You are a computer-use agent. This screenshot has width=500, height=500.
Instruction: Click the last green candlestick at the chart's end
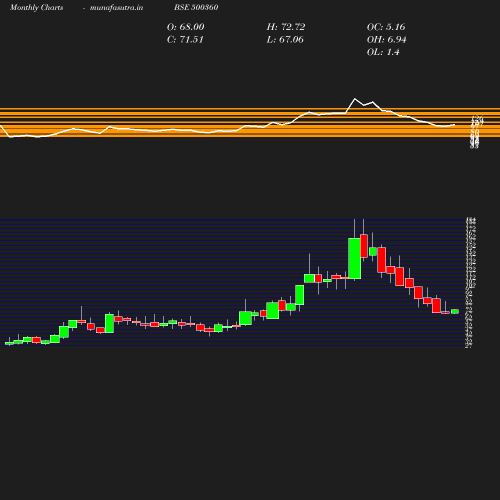455,311
